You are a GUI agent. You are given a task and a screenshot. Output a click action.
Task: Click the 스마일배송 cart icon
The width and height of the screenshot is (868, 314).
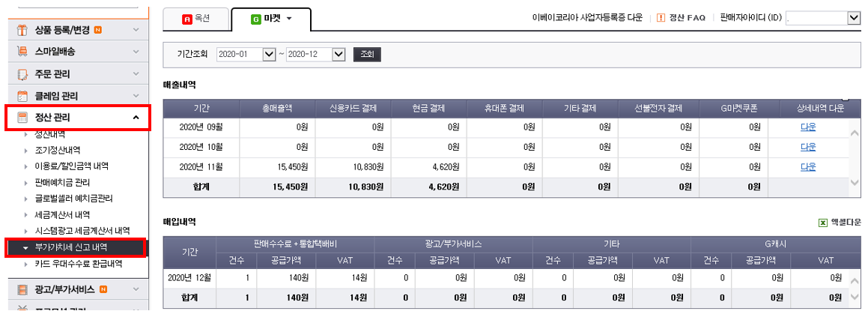(x=22, y=52)
